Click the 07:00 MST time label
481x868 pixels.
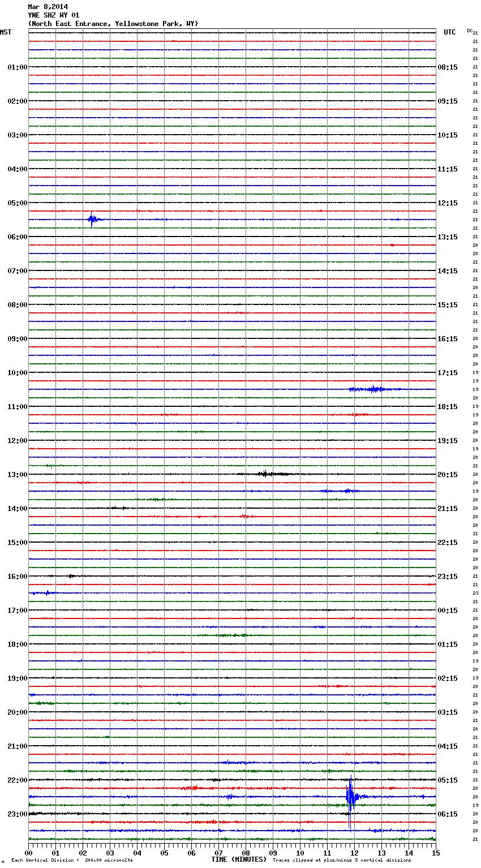[x=17, y=271]
